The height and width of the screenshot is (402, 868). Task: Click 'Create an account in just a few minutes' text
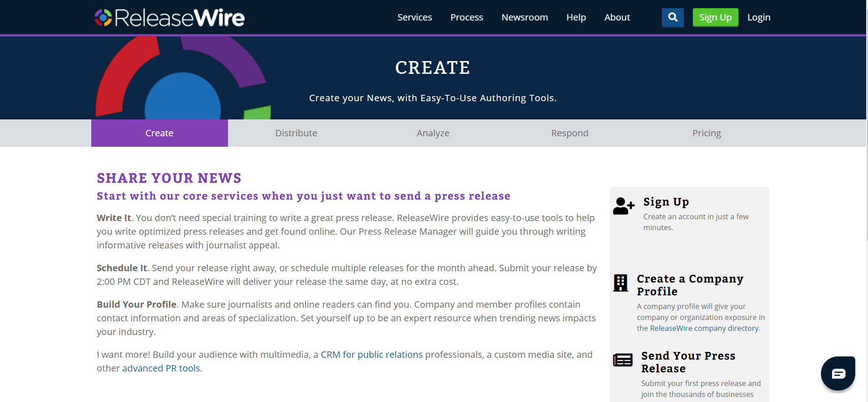(x=696, y=222)
